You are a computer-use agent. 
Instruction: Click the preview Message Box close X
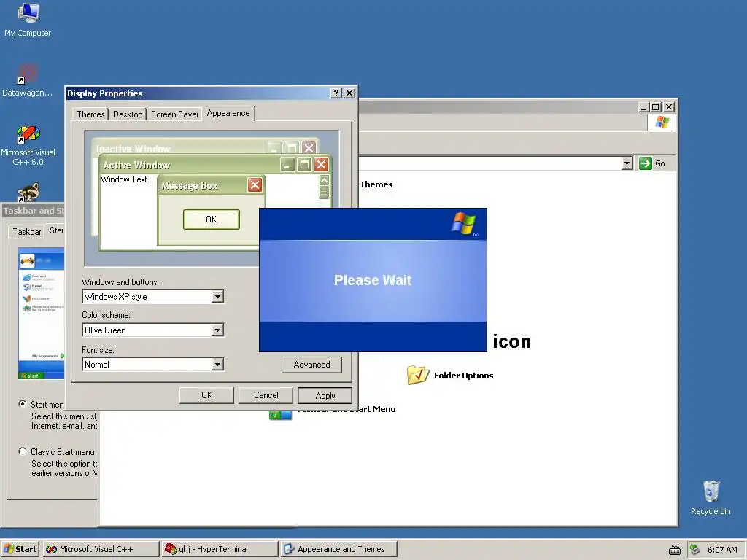tap(255, 184)
